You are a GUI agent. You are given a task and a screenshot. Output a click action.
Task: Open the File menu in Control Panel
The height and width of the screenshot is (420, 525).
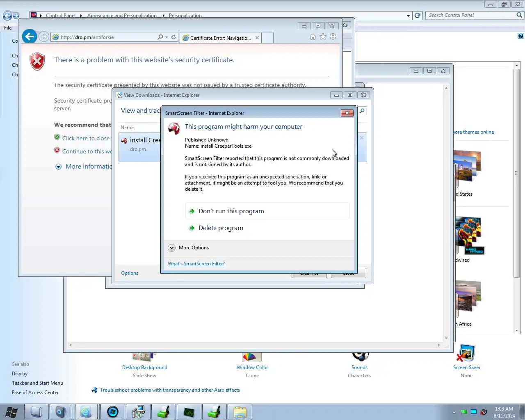tap(8, 28)
